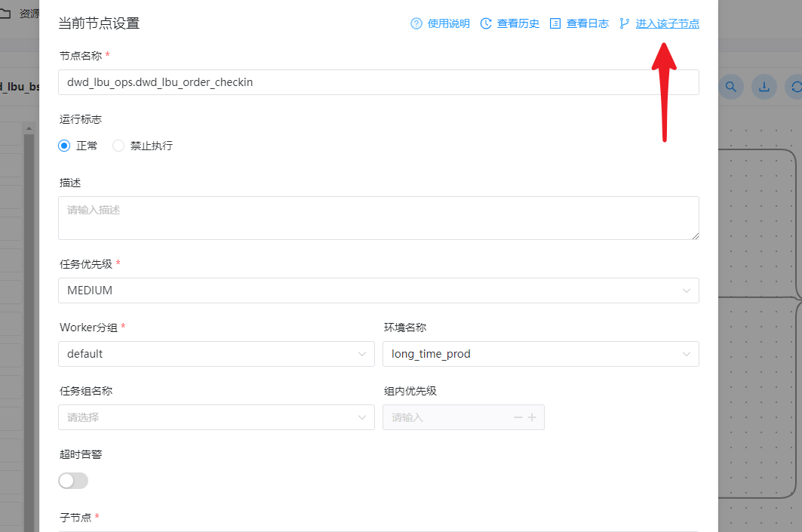Select the 禁止执行 radio option

tap(118, 146)
